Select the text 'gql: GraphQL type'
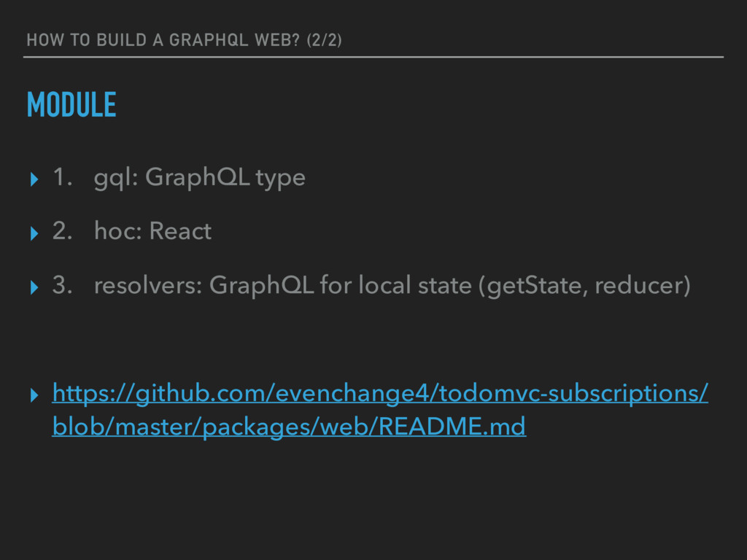 pos(200,178)
